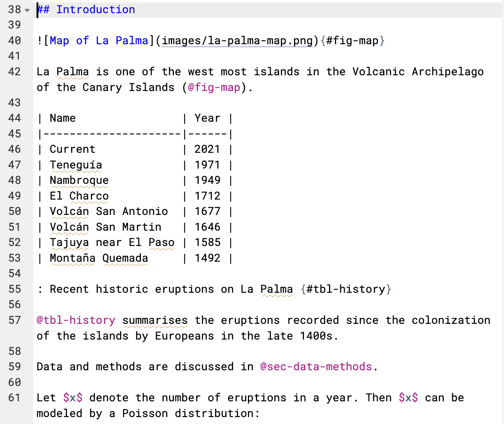The height and width of the screenshot is (424, 504).
Task: Click the year 2021 in the eruption table
Action: [207, 149]
